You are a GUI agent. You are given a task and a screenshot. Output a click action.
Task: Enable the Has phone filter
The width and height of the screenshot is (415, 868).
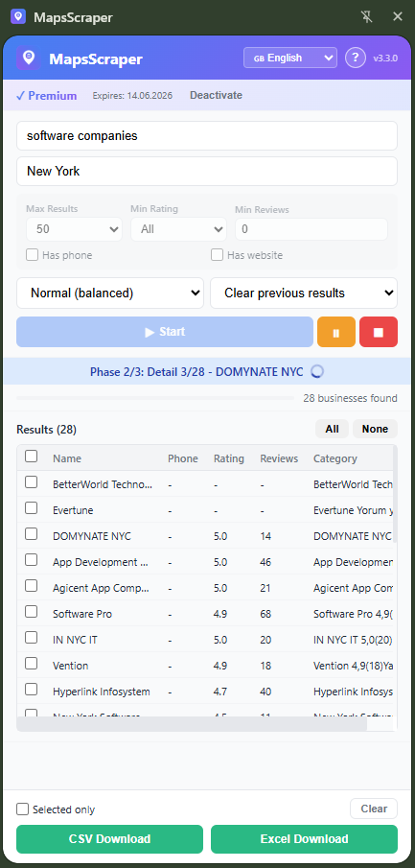[32, 254]
